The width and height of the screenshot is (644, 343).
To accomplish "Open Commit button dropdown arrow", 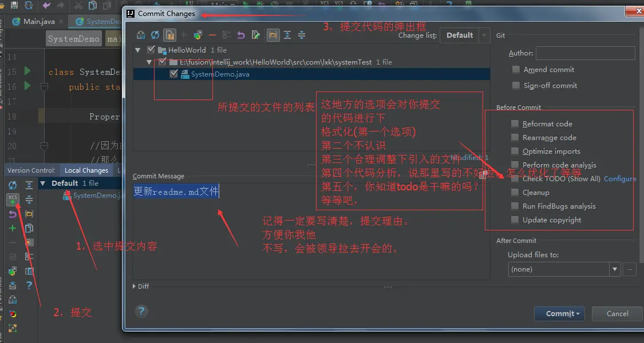I will 578,314.
